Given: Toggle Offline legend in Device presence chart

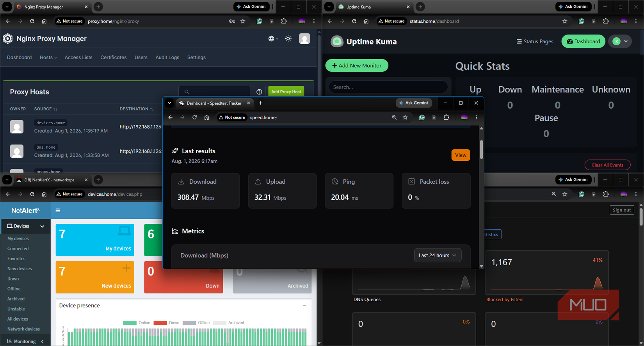Looking at the screenshot, I should click(x=196, y=323).
